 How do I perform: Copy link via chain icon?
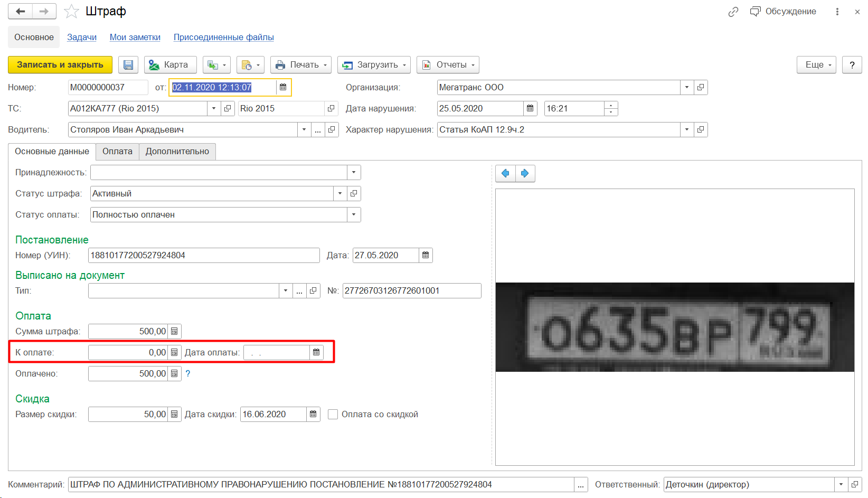[x=733, y=12]
